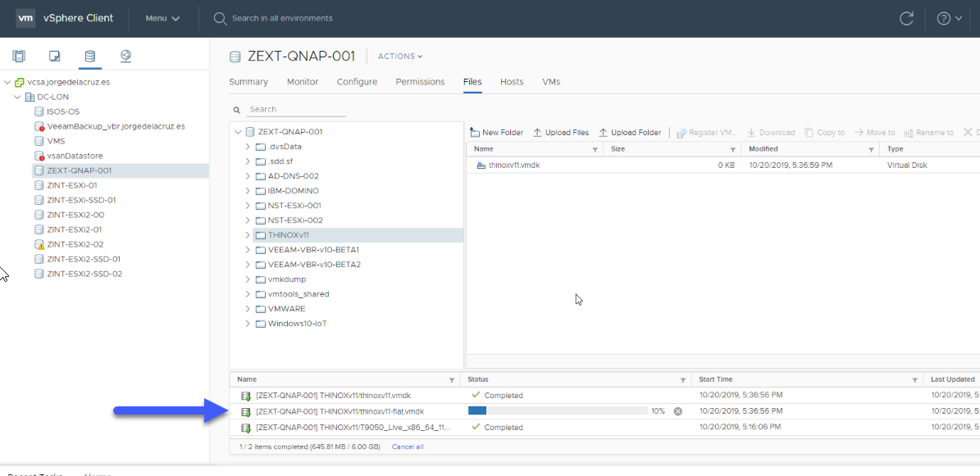Click the Register VM toolbar button

pos(707,133)
